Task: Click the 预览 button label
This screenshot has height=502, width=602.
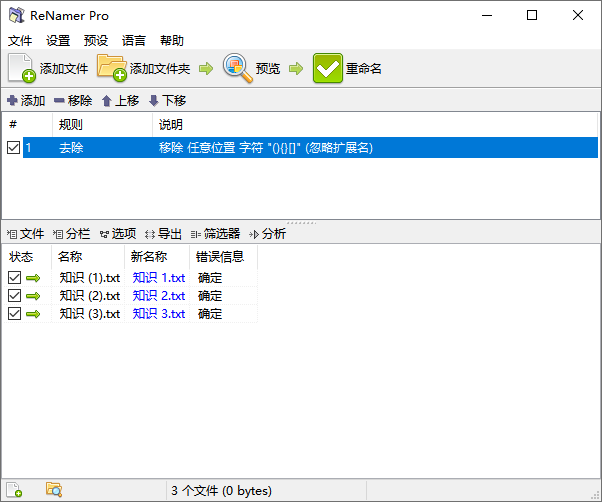Action: click(x=268, y=69)
